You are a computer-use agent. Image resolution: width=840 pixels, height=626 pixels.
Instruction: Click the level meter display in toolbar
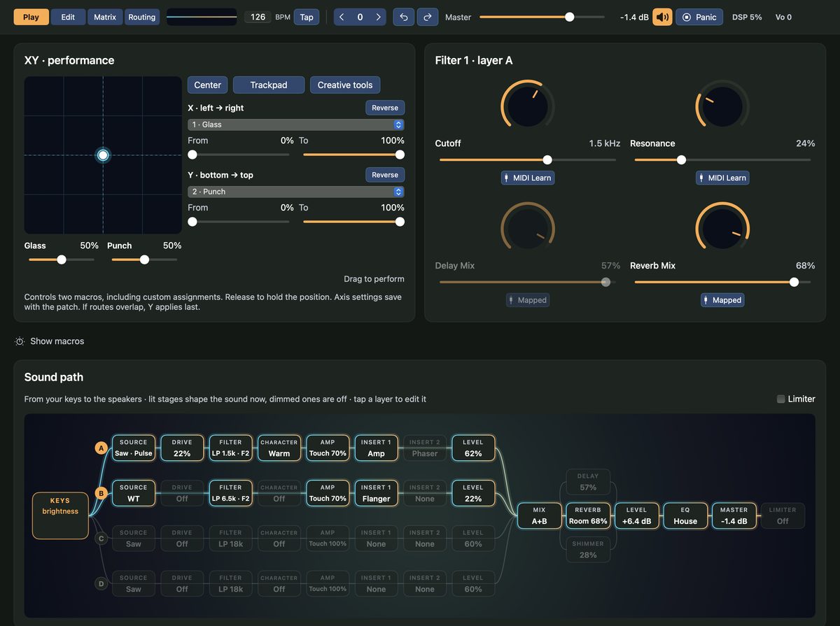(x=202, y=17)
